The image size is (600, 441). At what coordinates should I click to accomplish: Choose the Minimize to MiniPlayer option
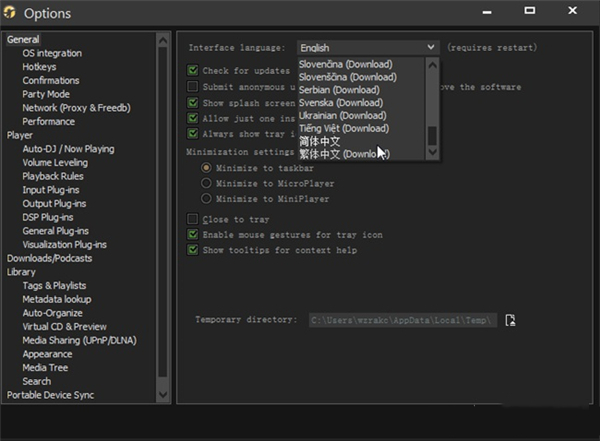206,198
